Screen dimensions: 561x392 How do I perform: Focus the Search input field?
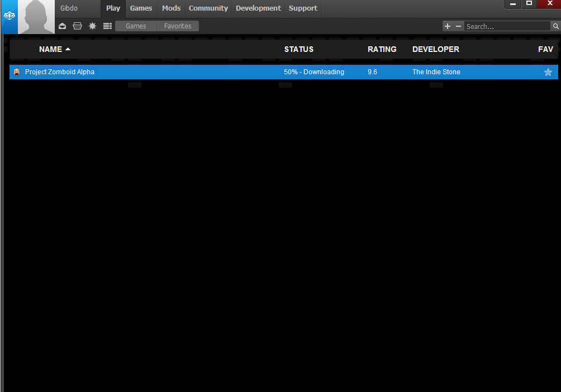pos(507,26)
